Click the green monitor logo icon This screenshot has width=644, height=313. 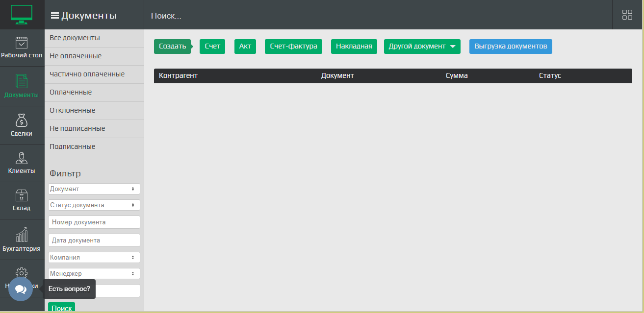coord(22,15)
